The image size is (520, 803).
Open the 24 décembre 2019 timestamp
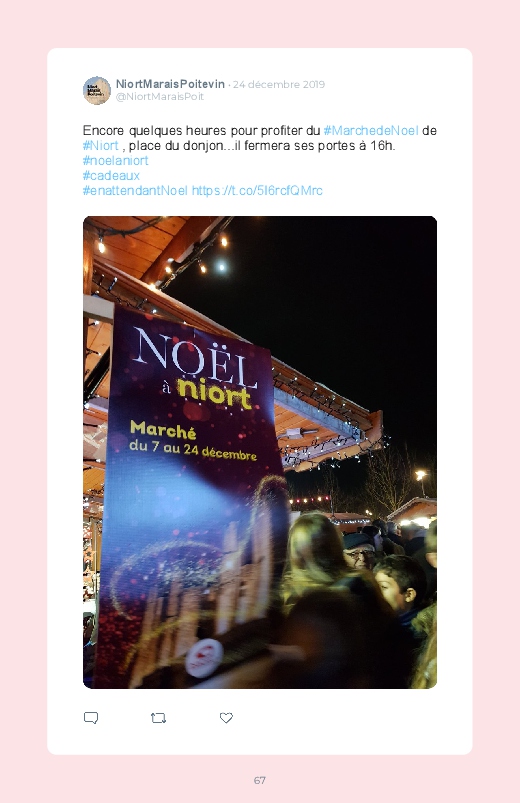click(279, 84)
